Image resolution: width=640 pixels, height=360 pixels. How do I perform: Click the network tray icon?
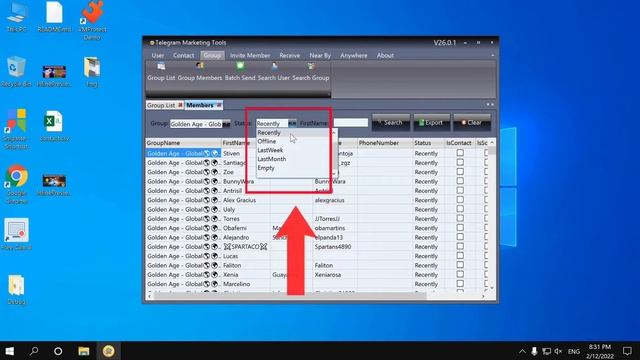(x=547, y=351)
